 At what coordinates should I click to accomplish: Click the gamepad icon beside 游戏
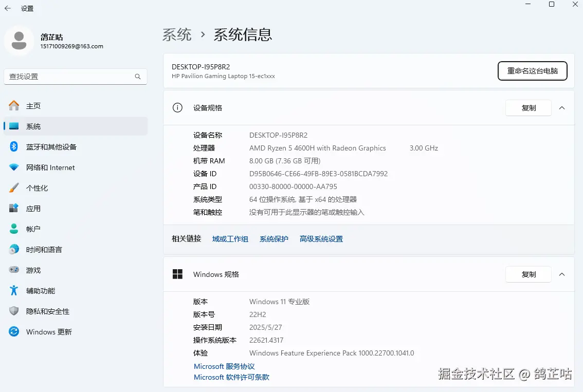coord(14,270)
